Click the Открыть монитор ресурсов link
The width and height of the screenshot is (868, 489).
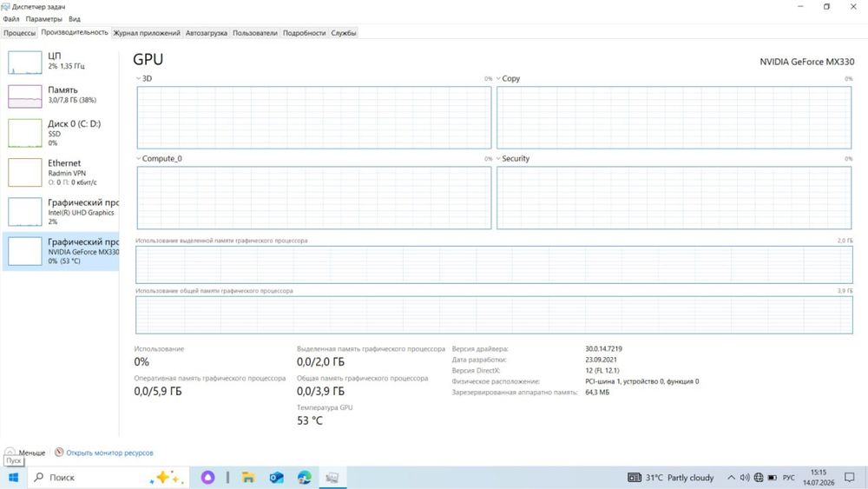(x=109, y=453)
